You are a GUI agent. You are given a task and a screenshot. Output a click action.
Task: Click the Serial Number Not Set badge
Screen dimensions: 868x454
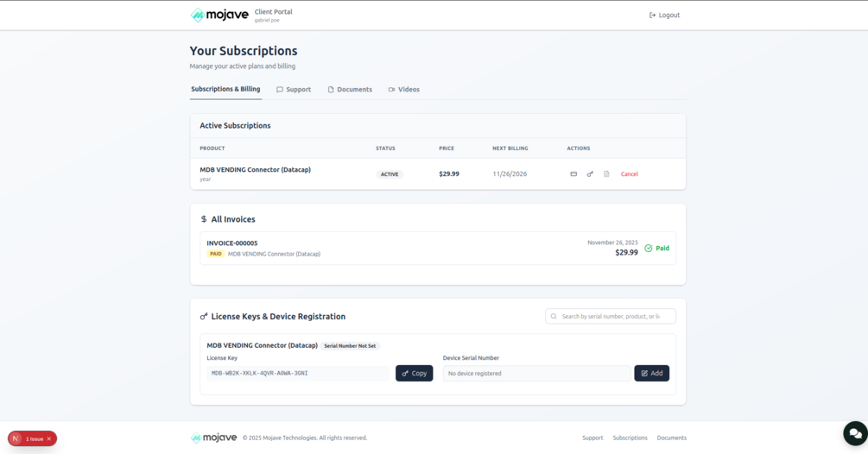[350, 346]
